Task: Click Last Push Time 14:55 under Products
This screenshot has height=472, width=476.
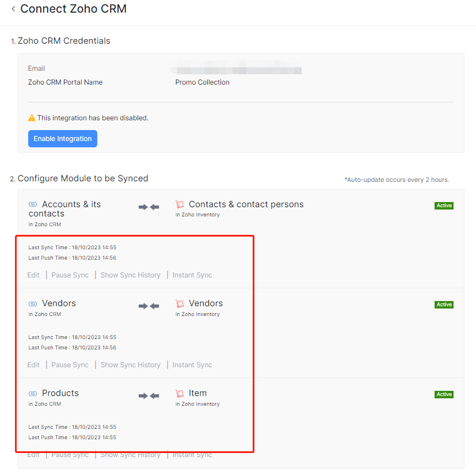Action: coord(73,437)
